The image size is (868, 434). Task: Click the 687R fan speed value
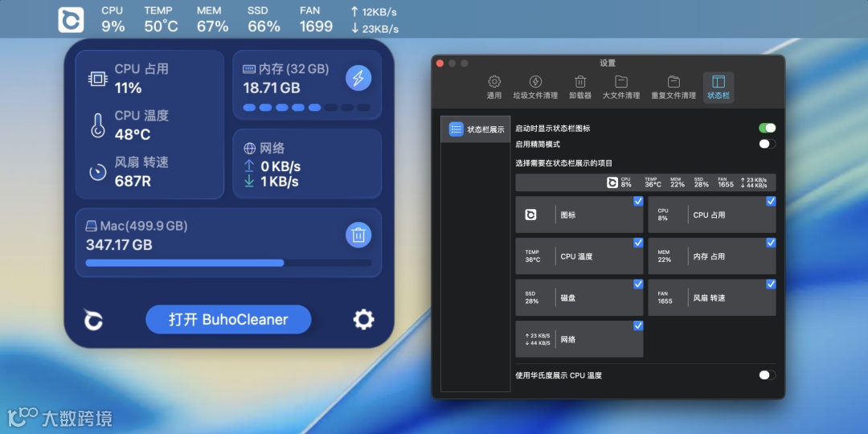point(133,181)
